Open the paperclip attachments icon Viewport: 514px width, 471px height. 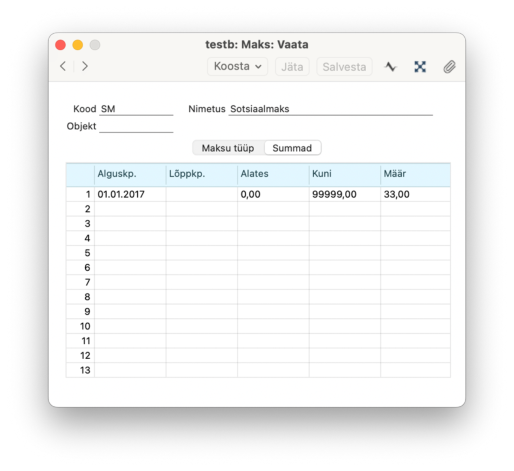(449, 67)
